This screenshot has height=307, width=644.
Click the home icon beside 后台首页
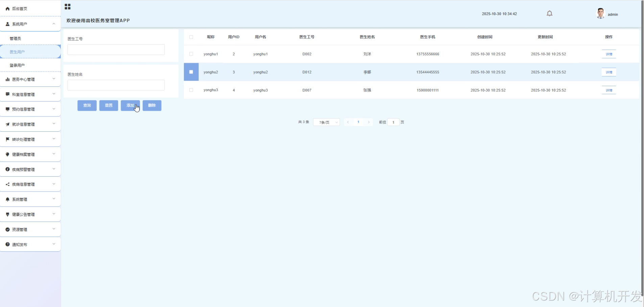point(7,9)
